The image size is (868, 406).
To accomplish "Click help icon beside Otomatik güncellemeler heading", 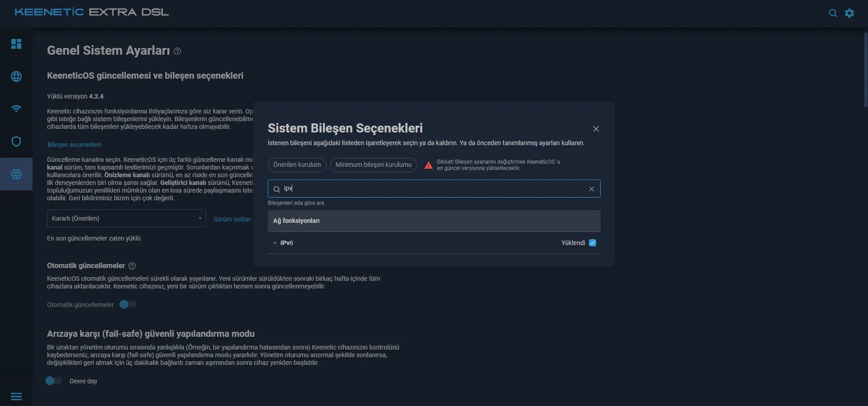I will [132, 266].
